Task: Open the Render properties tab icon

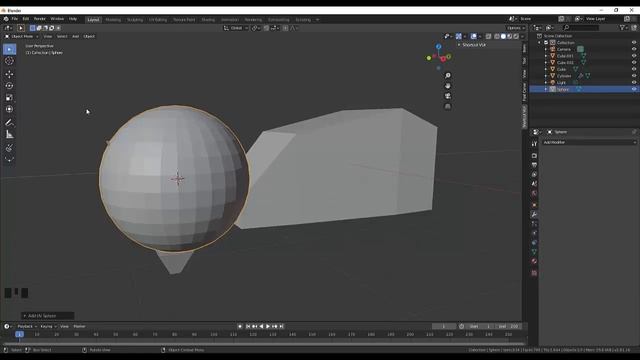Action: 534,156
